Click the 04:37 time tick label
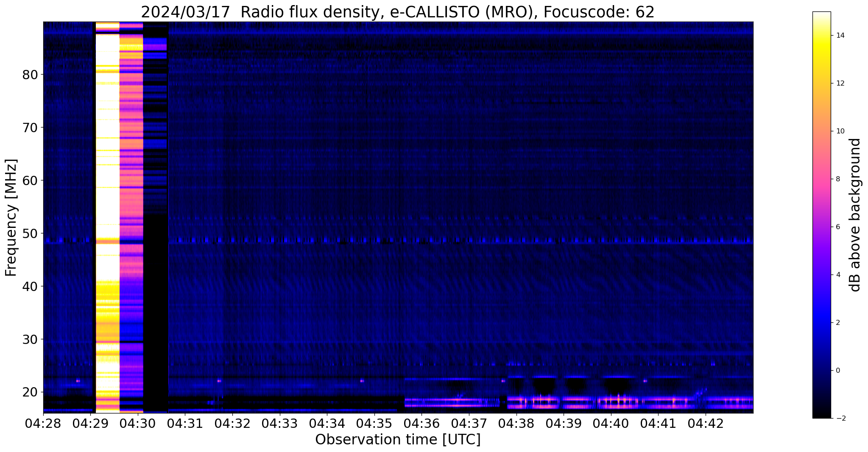 point(469,423)
